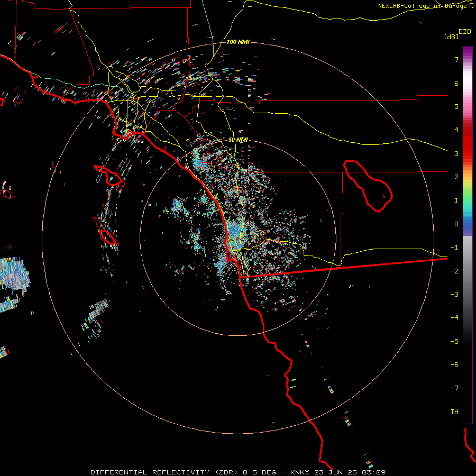Click the 5 value on color scale
Image resolution: width=476 pixels, height=476 pixels.
coord(456,106)
